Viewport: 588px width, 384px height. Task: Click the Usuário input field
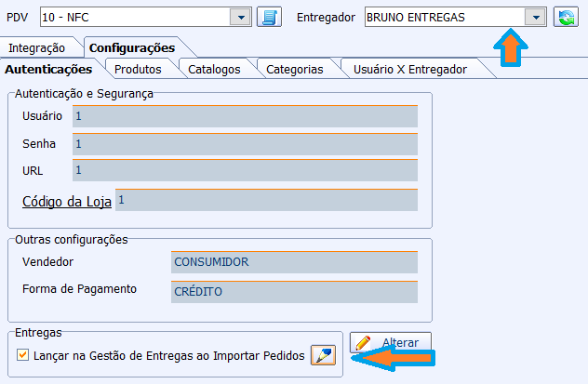(x=244, y=116)
